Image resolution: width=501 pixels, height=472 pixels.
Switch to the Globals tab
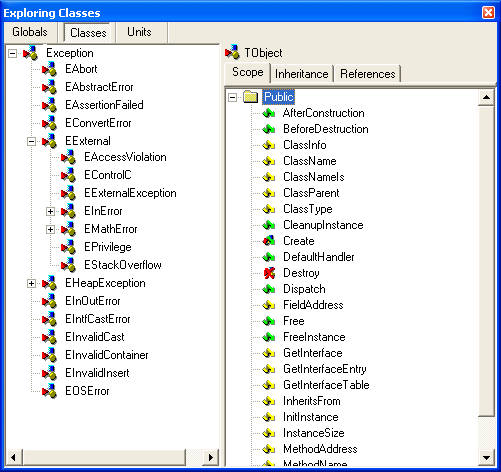point(30,32)
